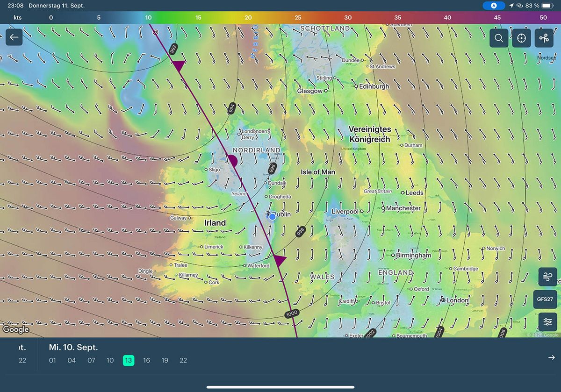Tap the blue location dot near Dublin
The image size is (561, 392).
coord(273,216)
